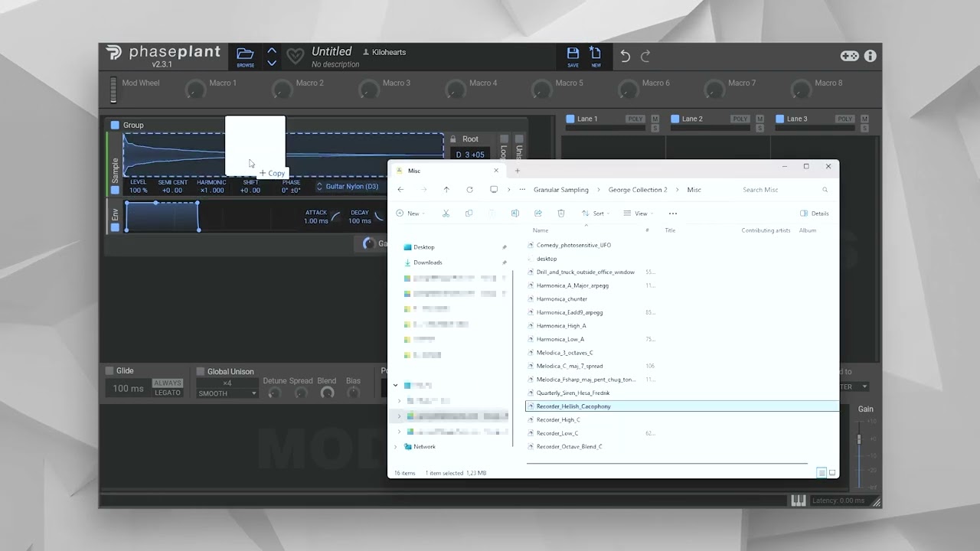The width and height of the screenshot is (980, 551).
Task: Select the Misc tab in Explorer
Action: click(448, 171)
